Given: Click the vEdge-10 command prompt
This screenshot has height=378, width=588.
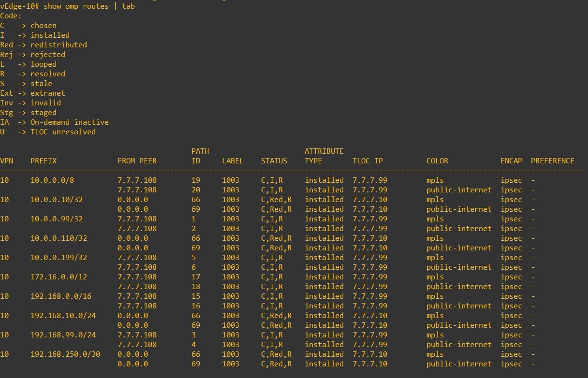Looking at the screenshot, I should (20, 6).
